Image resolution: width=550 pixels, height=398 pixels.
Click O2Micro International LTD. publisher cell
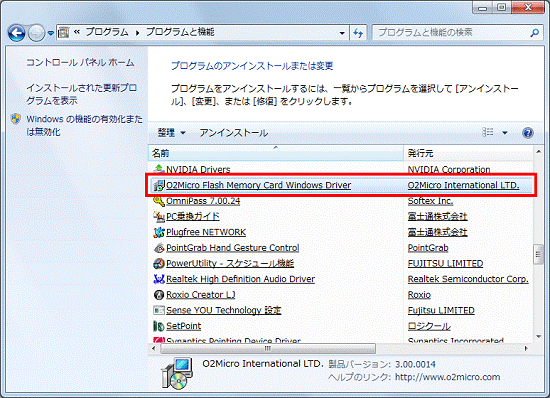point(463,185)
